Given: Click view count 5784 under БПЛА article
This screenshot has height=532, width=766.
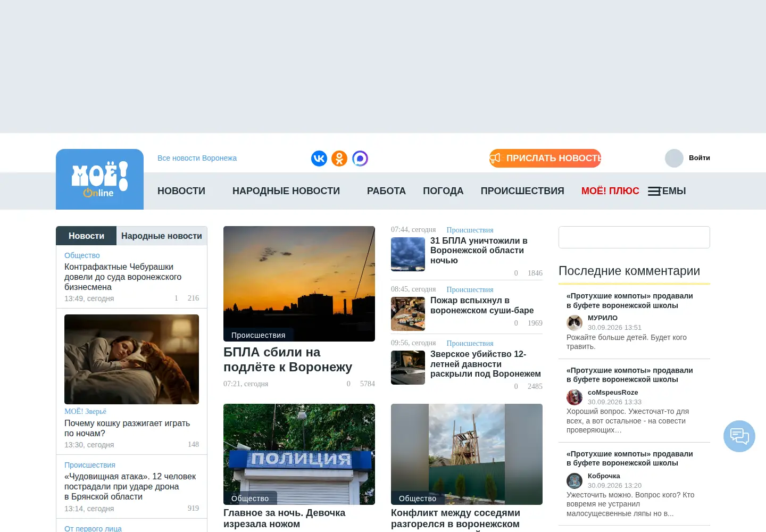Looking at the screenshot, I should [x=367, y=384].
